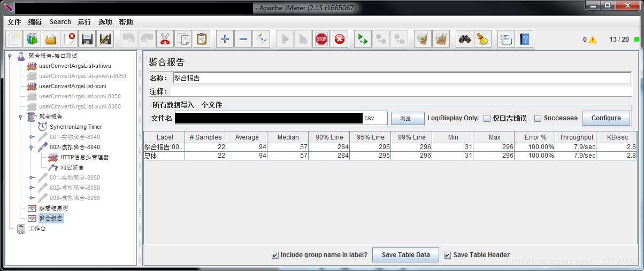Open the 运行 menu
Image resolution: width=644 pixels, height=271 pixels.
pos(84,22)
